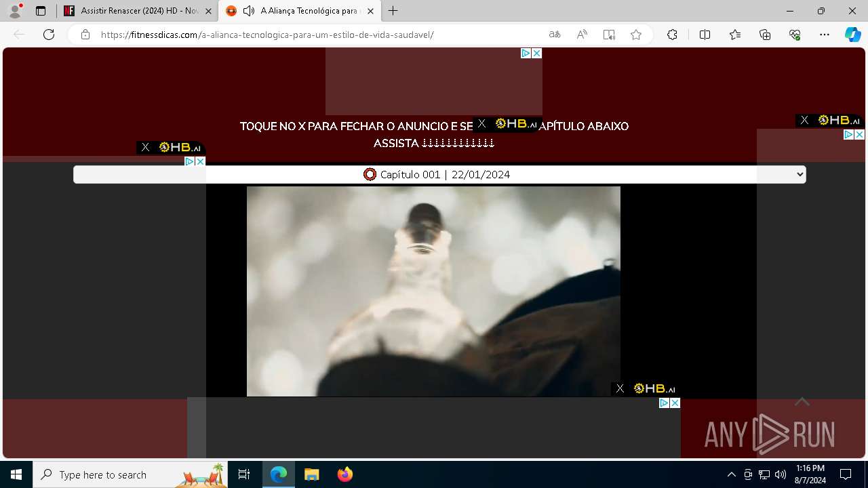
Task: Close the A Aliança Tecnológica tab
Action: tap(370, 11)
